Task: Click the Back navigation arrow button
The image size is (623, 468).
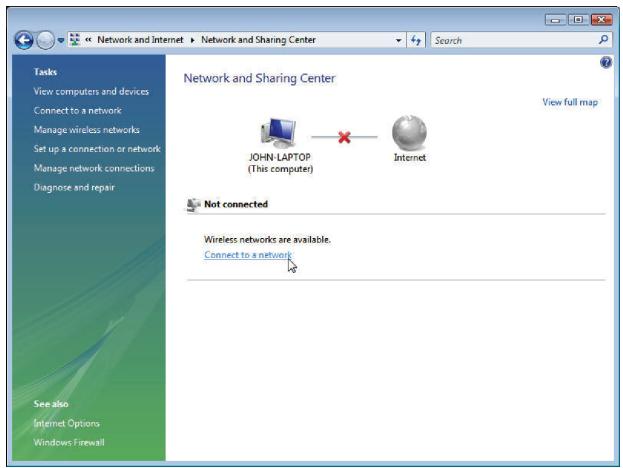Action: click(24, 40)
